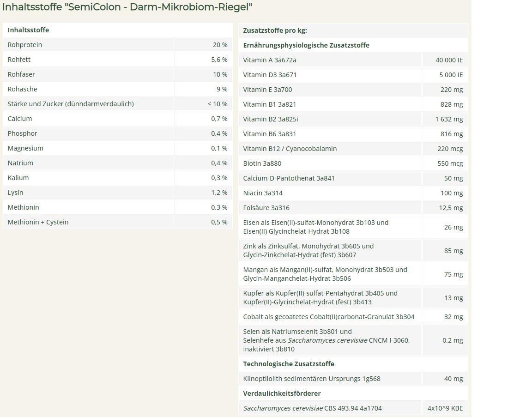Select the Methionin row label
This screenshot has height=417, width=532.
point(24,207)
